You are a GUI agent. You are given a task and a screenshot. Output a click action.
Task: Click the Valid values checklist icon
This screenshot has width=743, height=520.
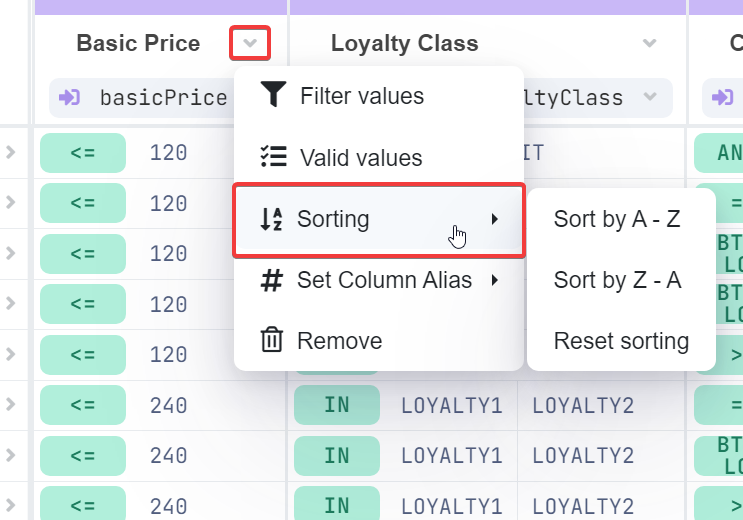pyautogui.click(x=272, y=158)
